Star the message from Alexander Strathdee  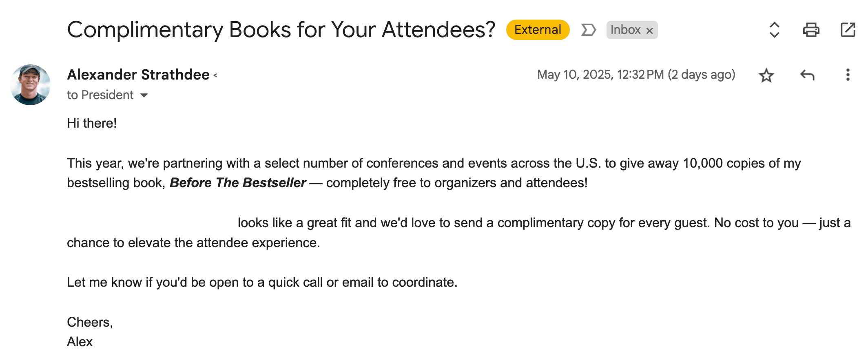point(766,75)
